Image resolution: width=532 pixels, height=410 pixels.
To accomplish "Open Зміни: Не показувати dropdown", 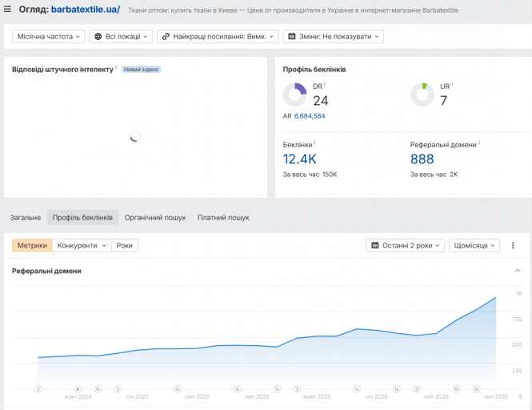I will coord(333,36).
